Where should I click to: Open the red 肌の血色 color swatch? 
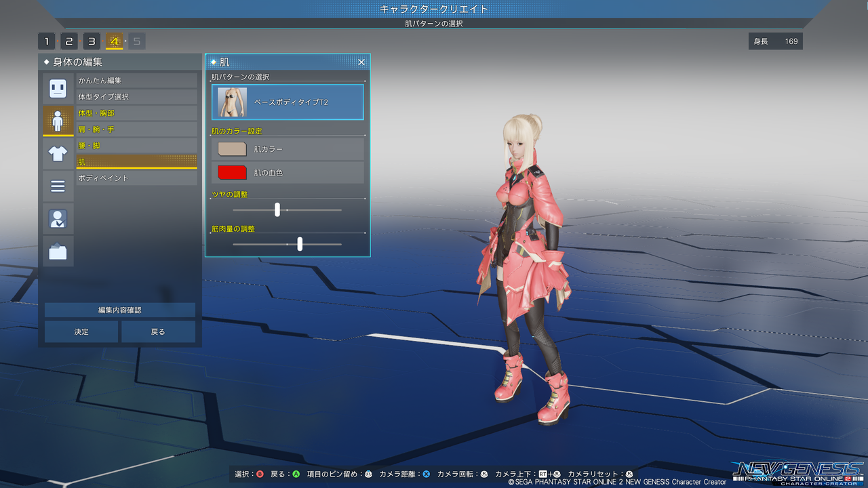(232, 172)
